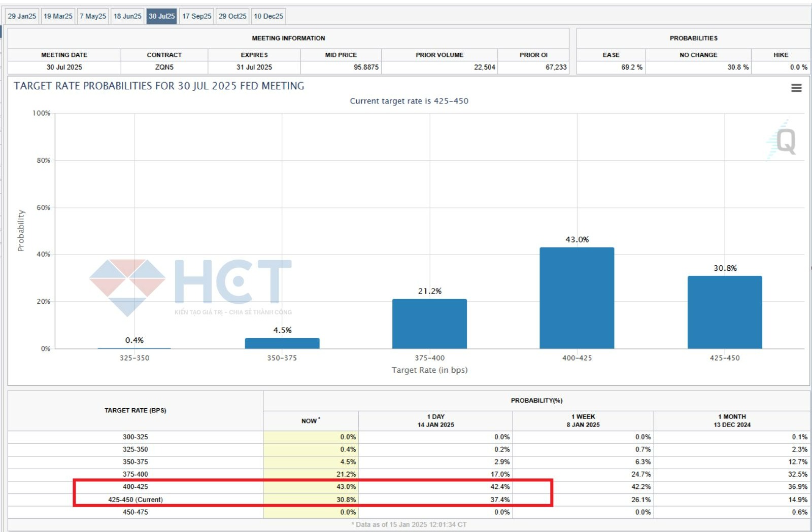Click the NOW column header
The width and height of the screenshot is (812, 532).
[311, 421]
